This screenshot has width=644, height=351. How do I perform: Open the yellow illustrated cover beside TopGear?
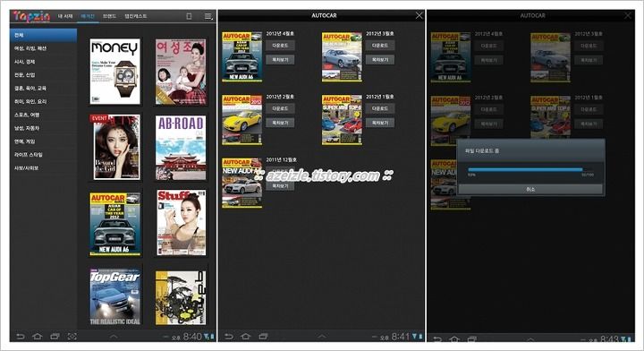pos(181,297)
